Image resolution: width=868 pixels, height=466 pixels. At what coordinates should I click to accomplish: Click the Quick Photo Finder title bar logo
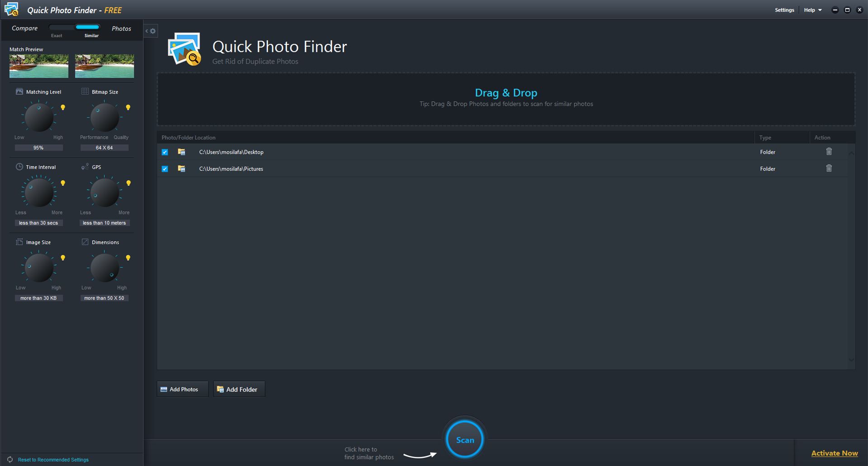pyautogui.click(x=11, y=10)
